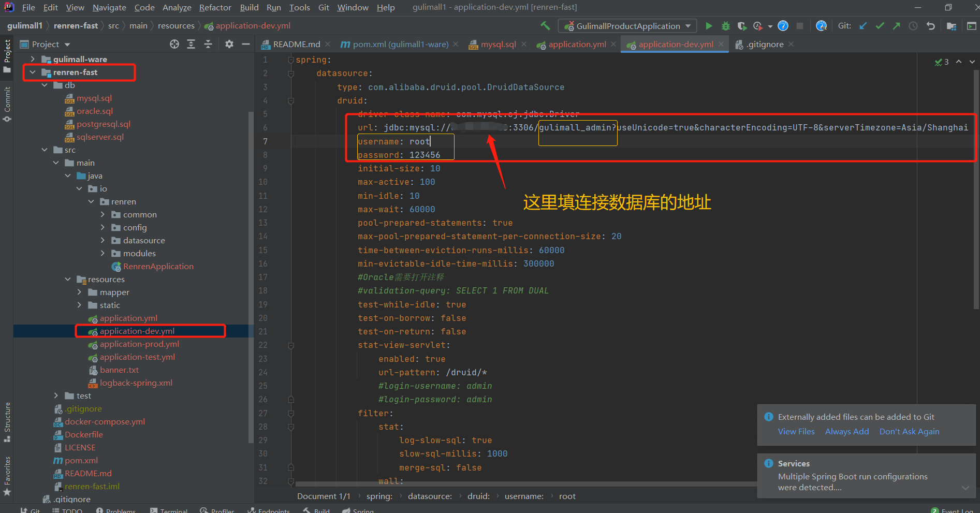Screen dimensions: 980x513
Task: Go to previous highlighted problem arrow
Action: pos(959,62)
